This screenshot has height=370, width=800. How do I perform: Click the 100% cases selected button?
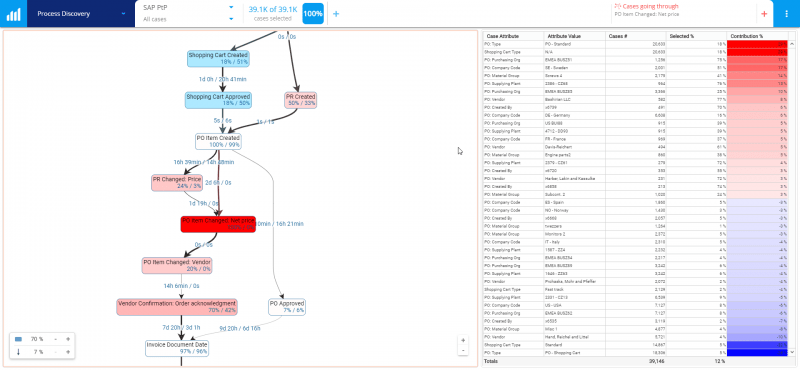313,14
